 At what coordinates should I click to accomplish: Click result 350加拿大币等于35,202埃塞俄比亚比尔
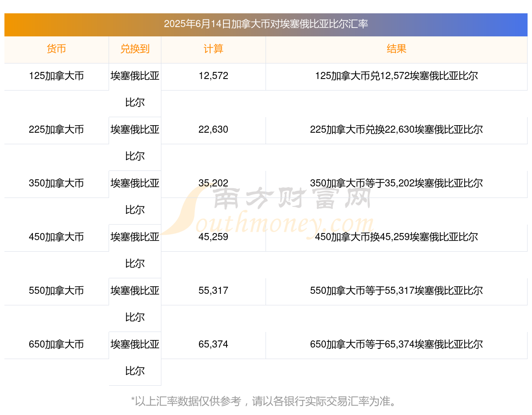396,183
